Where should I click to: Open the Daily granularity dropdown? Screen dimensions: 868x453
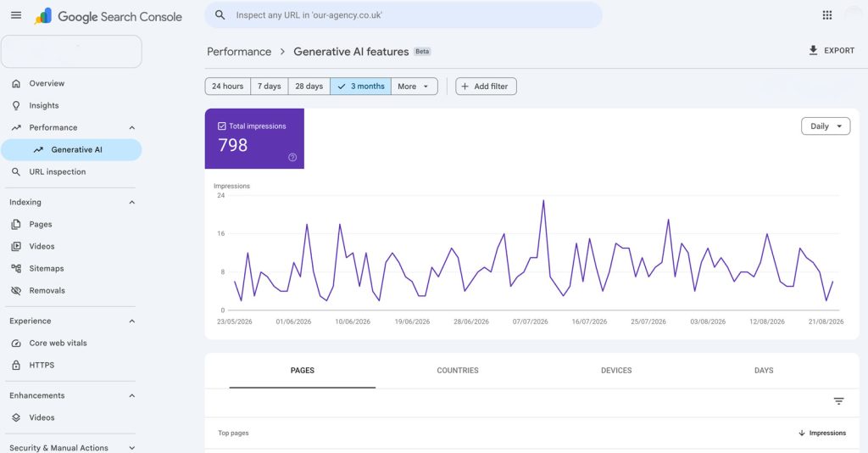click(x=826, y=126)
